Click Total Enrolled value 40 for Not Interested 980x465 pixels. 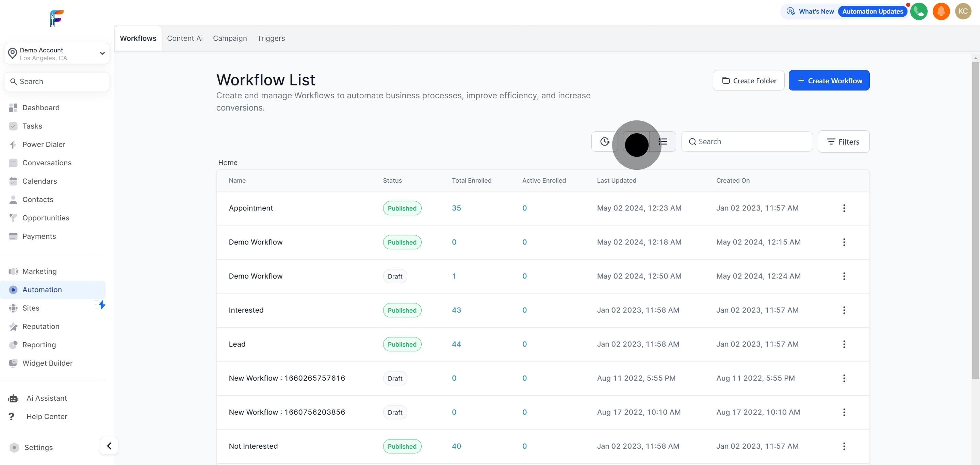[456, 446]
